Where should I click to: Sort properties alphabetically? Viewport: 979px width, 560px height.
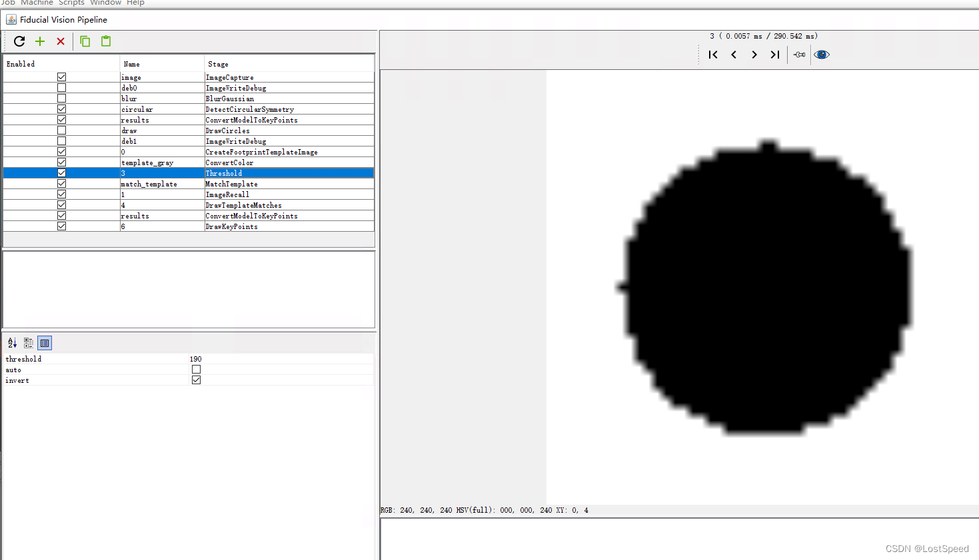pyautogui.click(x=12, y=343)
